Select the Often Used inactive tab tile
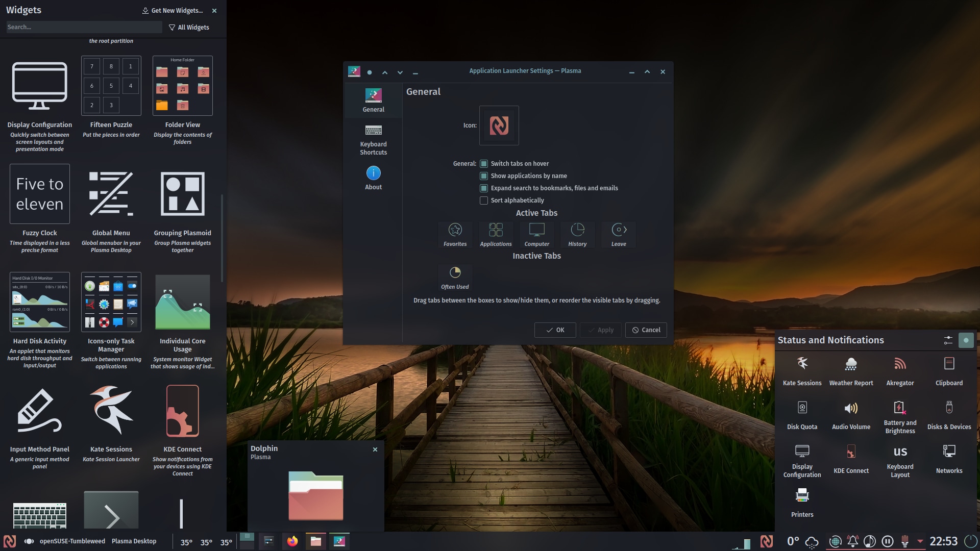Viewport: 980px width, 551px height. click(x=455, y=278)
